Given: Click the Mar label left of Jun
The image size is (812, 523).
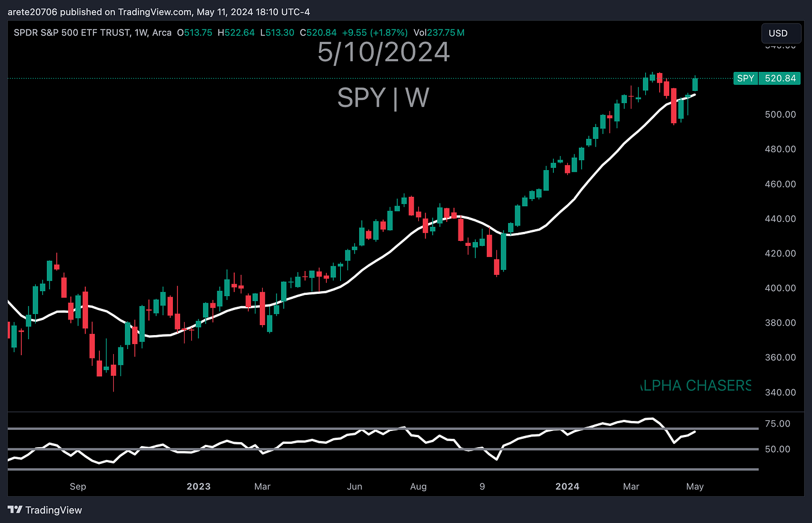Looking at the screenshot, I should (262, 486).
